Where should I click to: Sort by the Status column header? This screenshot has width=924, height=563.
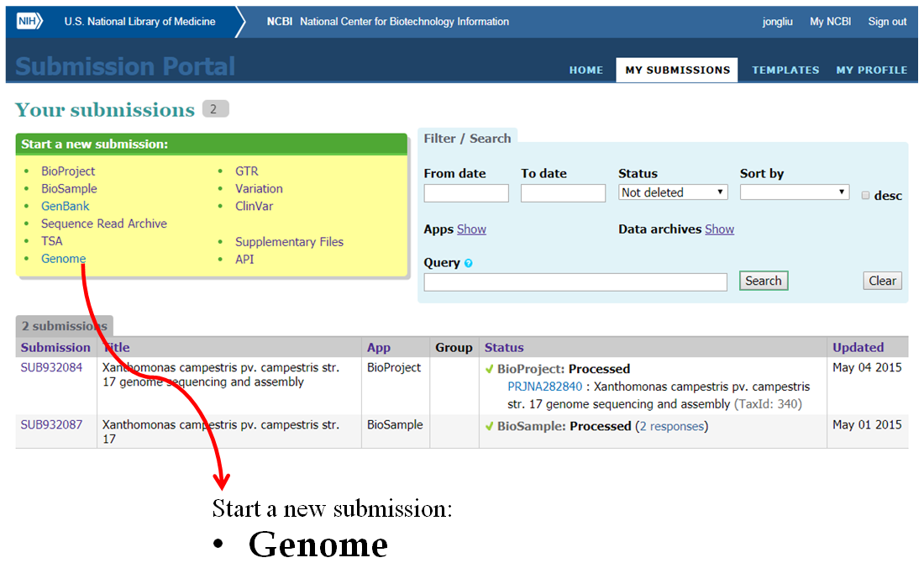pos(504,348)
